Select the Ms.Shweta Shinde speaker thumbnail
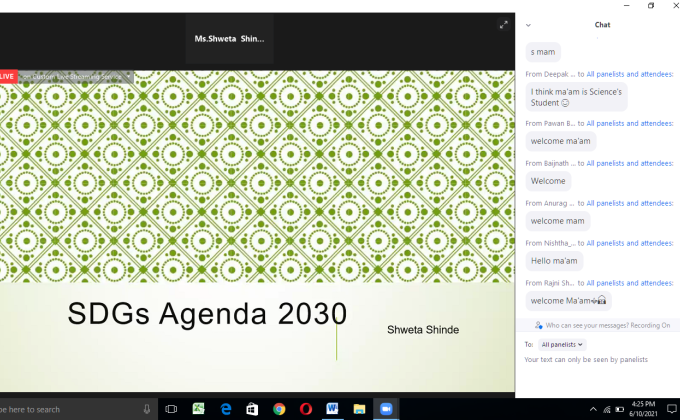The width and height of the screenshot is (680, 420). 230,39
